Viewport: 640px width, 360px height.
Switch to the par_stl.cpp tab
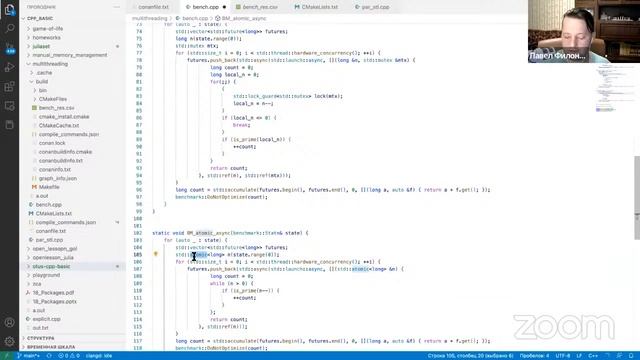click(x=375, y=7)
